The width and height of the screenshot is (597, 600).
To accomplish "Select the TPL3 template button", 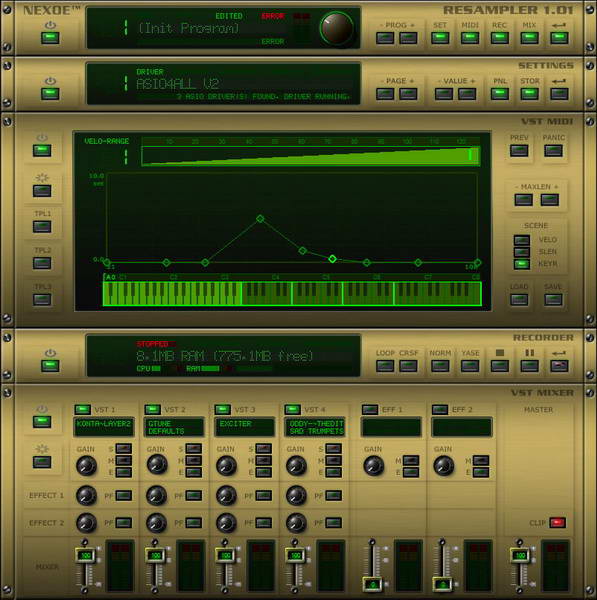I will pos(42,300).
